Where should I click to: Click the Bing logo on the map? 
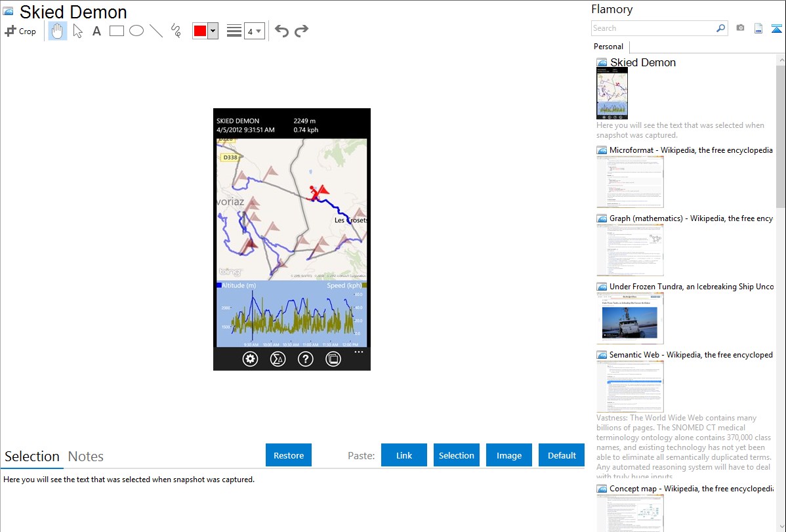(x=230, y=272)
